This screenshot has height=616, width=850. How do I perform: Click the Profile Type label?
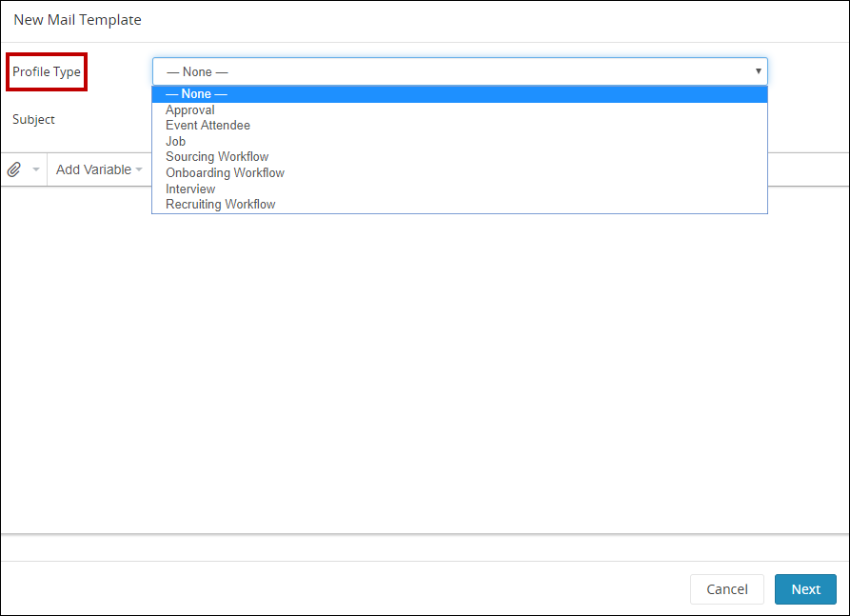pyautogui.click(x=47, y=71)
